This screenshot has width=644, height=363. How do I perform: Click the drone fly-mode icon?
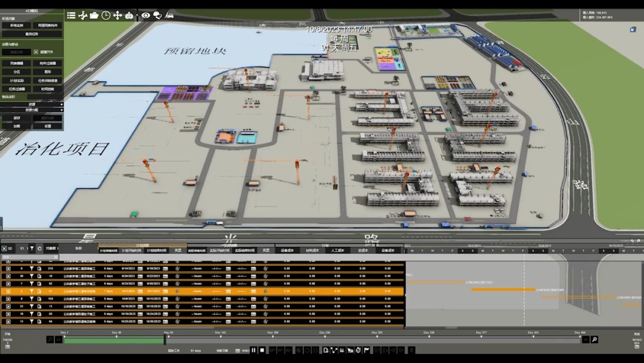pos(83,16)
